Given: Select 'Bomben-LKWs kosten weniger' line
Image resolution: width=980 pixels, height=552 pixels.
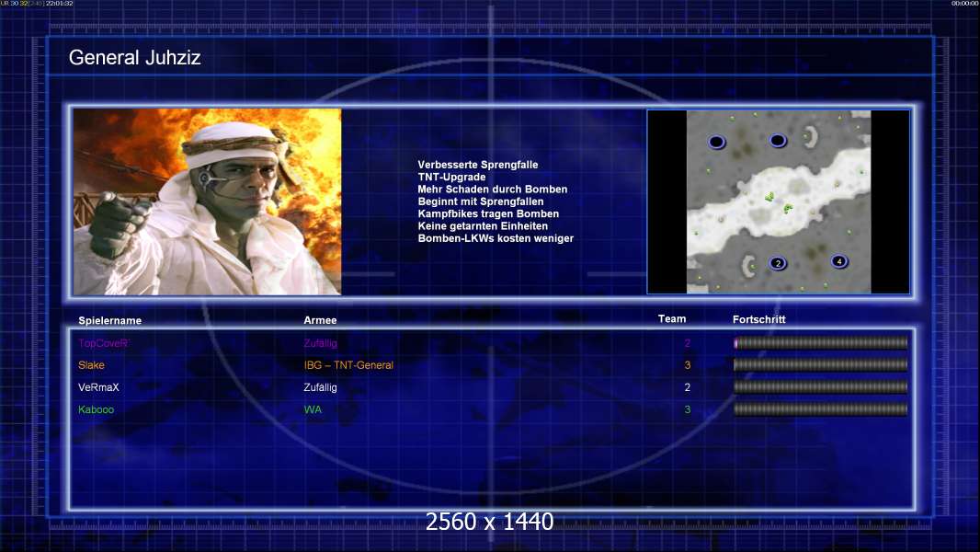Looking at the screenshot, I should coord(496,238).
